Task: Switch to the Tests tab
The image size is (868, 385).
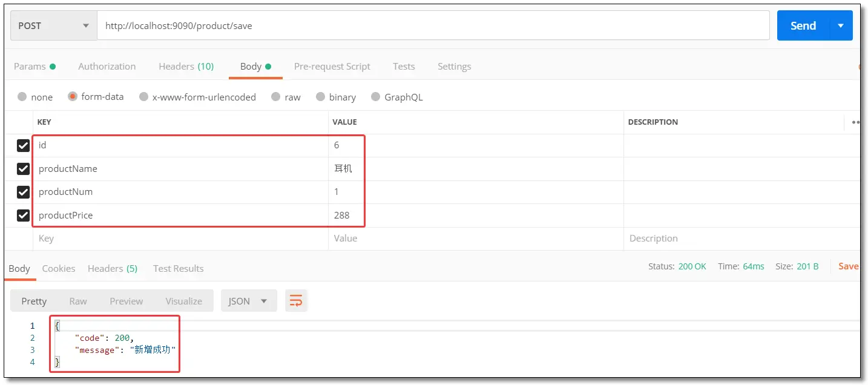Action: [x=404, y=67]
